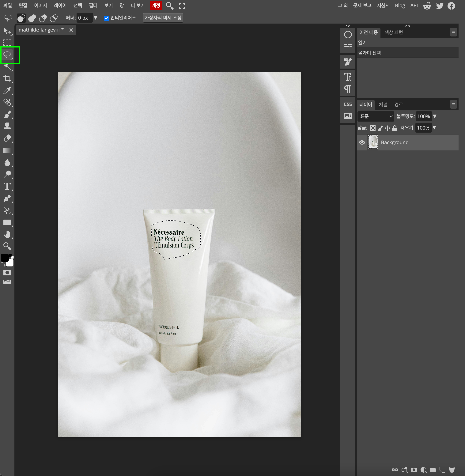Open the Blog link
Screen dimensions: 465x476
click(x=400, y=5)
